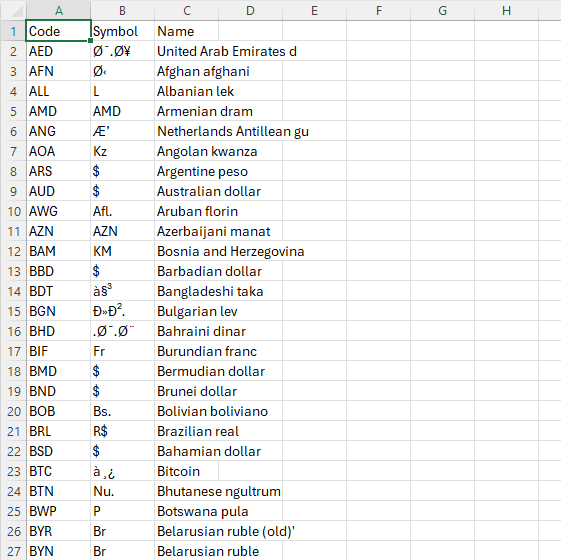Select cell 'Bermudian dollar'
561x560 pixels.
pos(186,371)
